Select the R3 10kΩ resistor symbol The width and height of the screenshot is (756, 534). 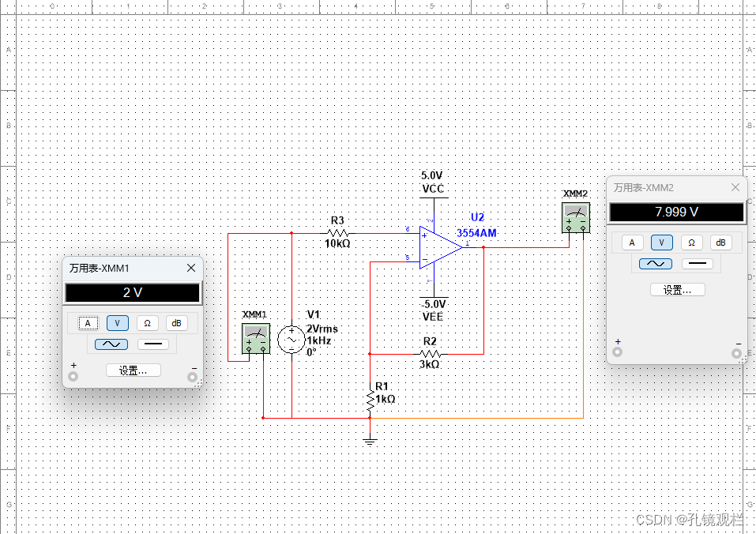337,233
